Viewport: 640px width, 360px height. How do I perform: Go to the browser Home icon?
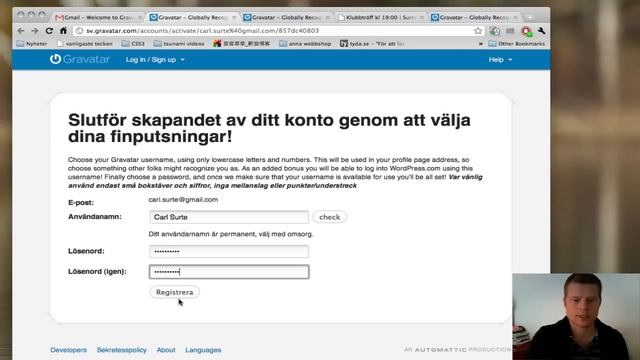[63, 31]
